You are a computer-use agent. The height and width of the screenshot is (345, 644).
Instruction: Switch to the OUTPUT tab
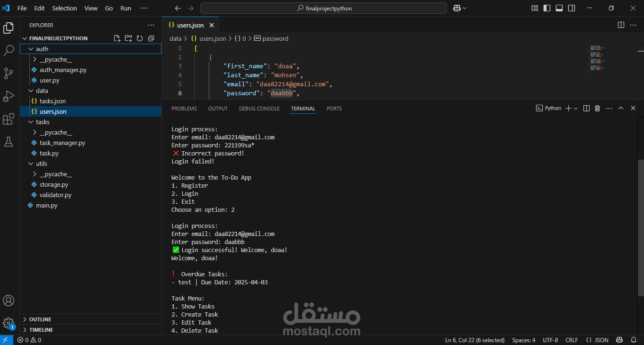click(x=218, y=109)
